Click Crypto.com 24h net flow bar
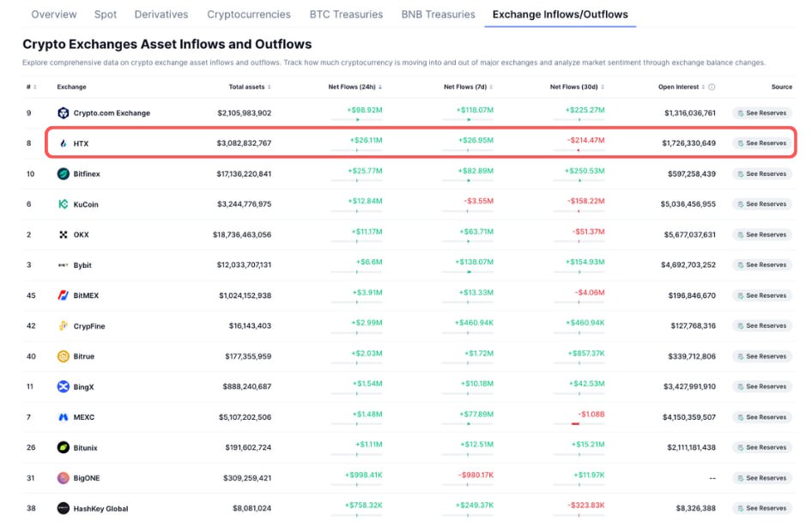 357,119
